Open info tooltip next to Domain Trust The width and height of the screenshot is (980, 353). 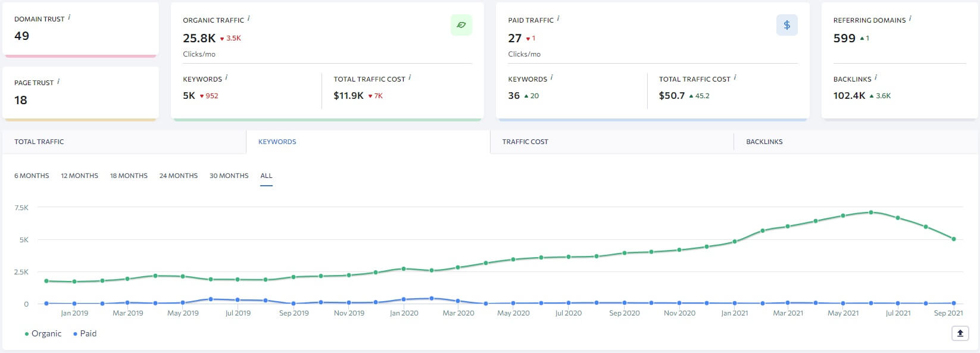[x=69, y=18]
